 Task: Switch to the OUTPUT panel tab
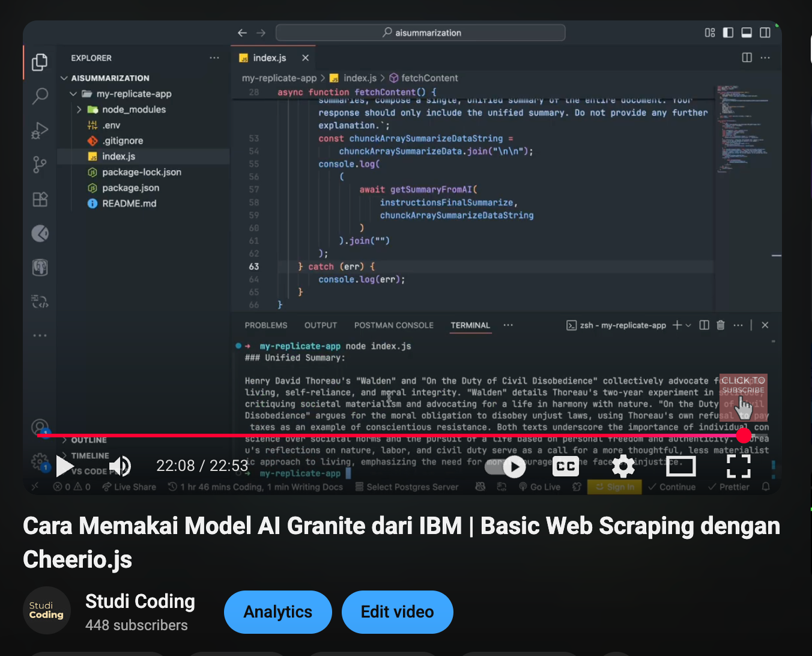tap(320, 325)
